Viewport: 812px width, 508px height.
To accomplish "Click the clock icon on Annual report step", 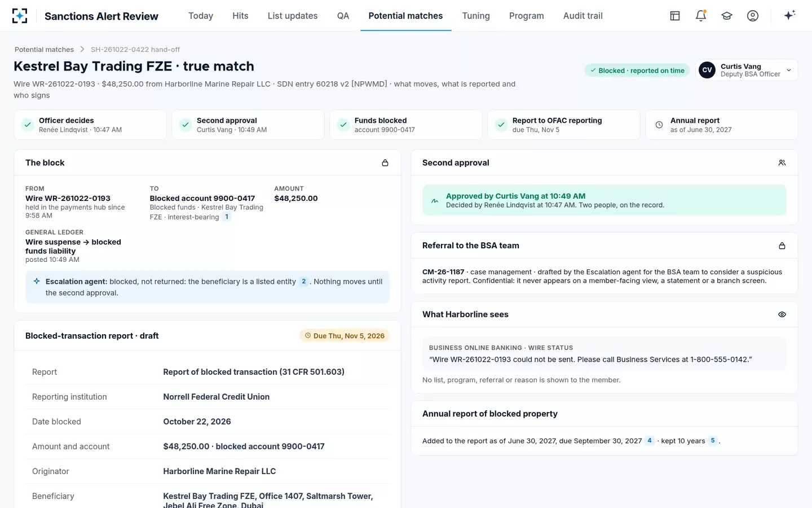I will (659, 125).
